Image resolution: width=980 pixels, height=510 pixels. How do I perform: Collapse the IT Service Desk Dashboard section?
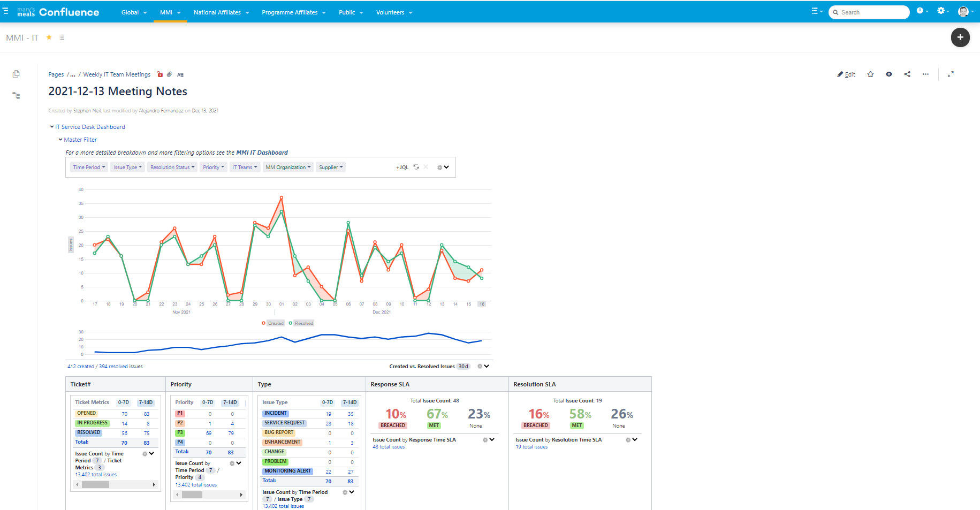[x=52, y=127]
